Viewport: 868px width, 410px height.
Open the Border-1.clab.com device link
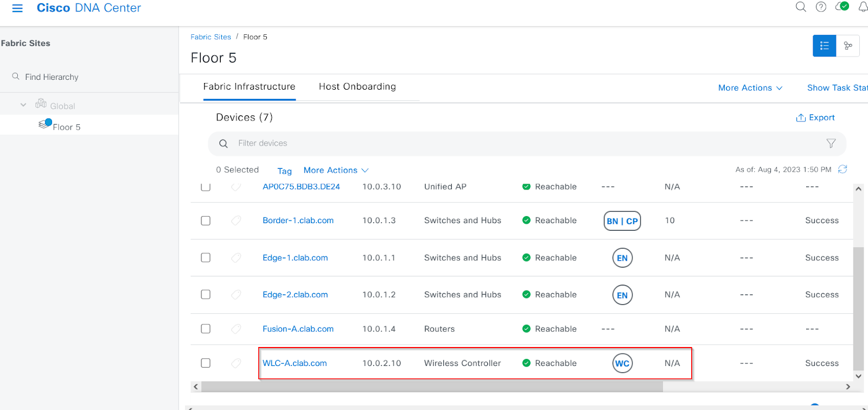[x=298, y=220]
